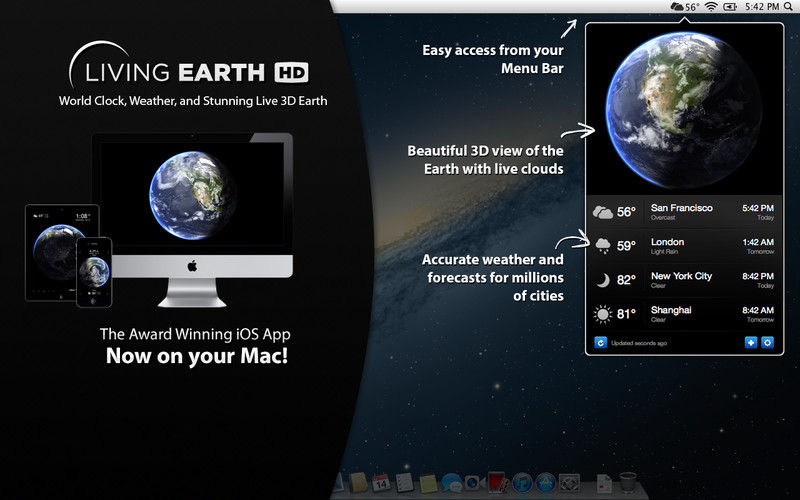Refresh weather data with blue reload button

pos(601,342)
